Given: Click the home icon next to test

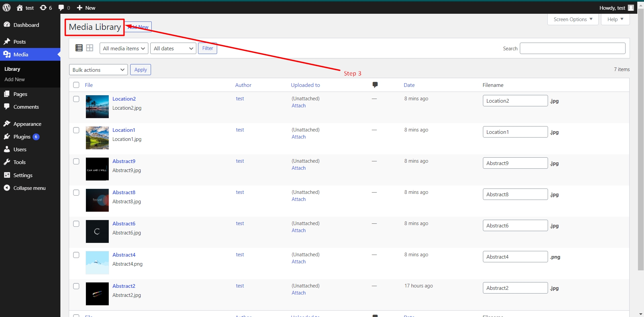Looking at the screenshot, I should coord(20,8).
